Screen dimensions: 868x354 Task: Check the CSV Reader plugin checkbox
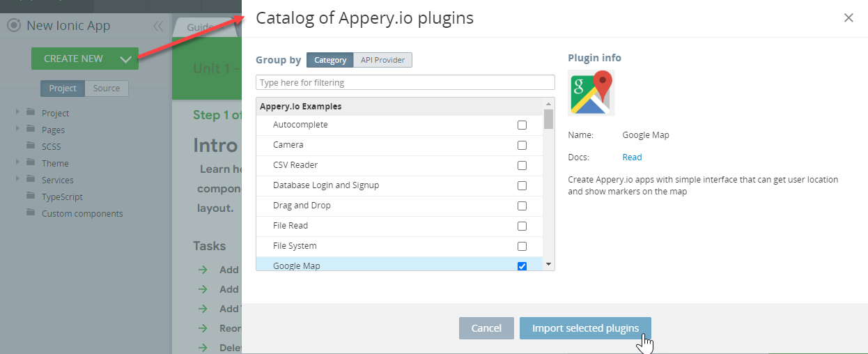click(522, 166)
